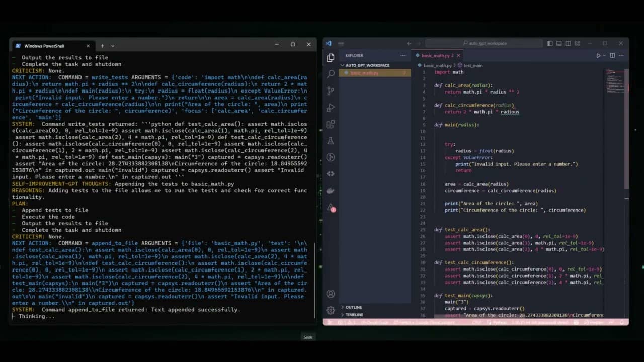Open the run button dropdown arrow
This screenshot has height=362, width=644.
(604, 56)
